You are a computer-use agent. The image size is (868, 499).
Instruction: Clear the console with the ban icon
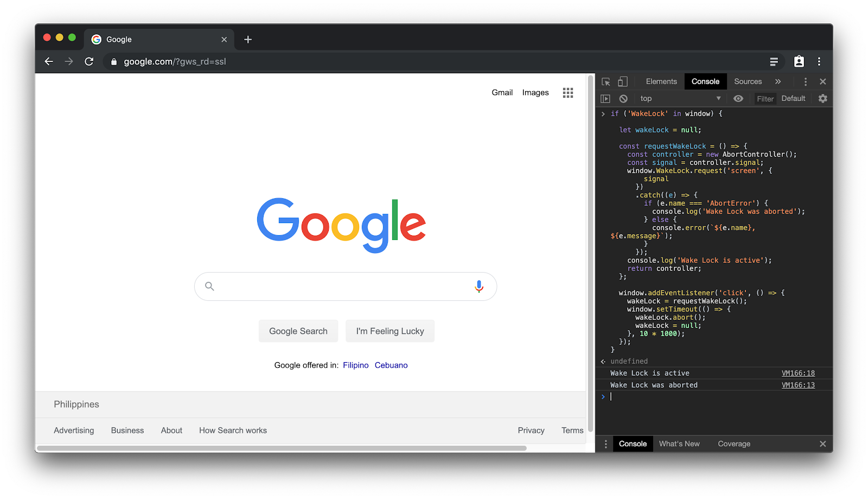[623, 99]
